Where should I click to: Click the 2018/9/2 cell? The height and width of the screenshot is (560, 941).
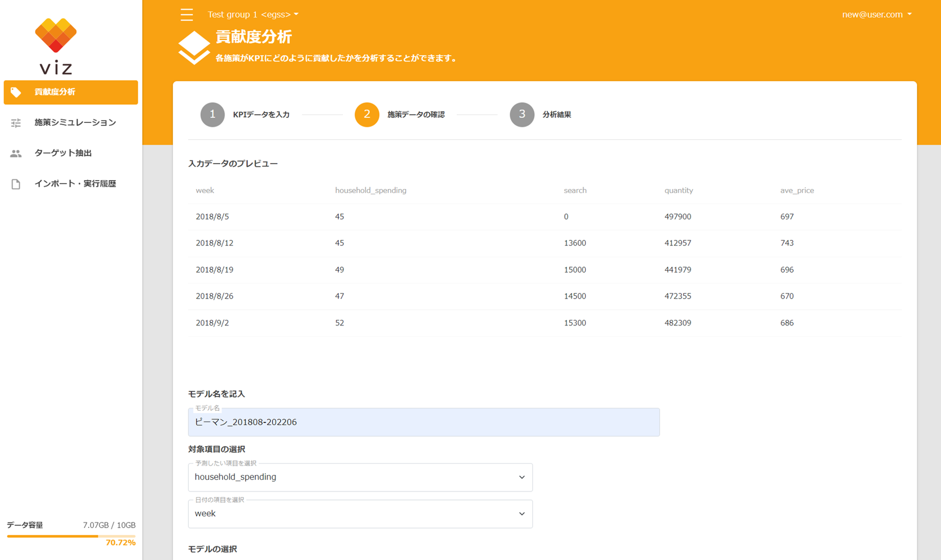[212, 323]
